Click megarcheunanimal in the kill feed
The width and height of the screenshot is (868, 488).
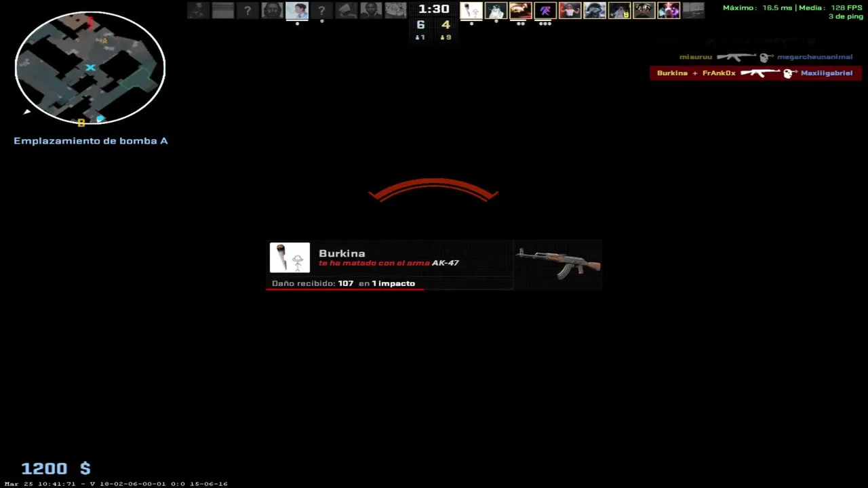pyautogui.click(x=814, y=57)
